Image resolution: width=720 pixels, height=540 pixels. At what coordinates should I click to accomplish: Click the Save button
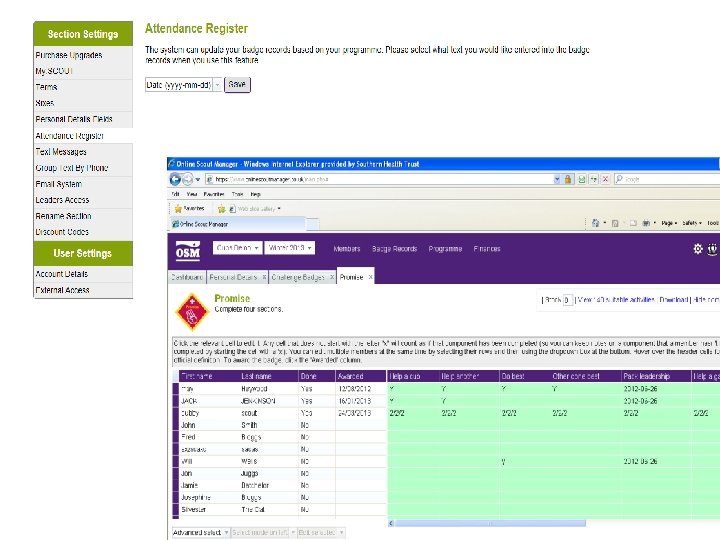(237, 84)
